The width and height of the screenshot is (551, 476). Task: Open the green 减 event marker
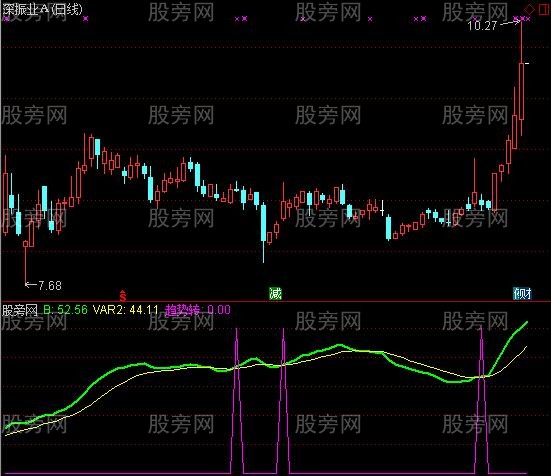275,293
